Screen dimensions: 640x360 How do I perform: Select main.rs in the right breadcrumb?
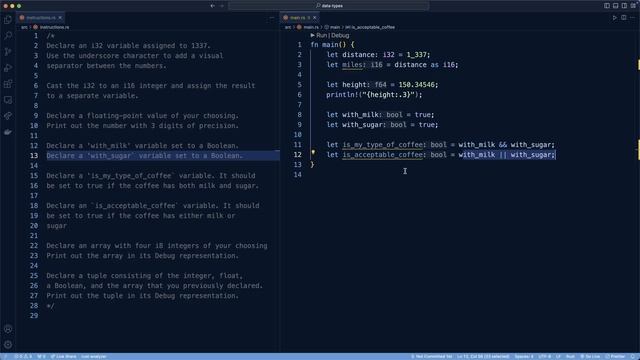pos(308,27)
